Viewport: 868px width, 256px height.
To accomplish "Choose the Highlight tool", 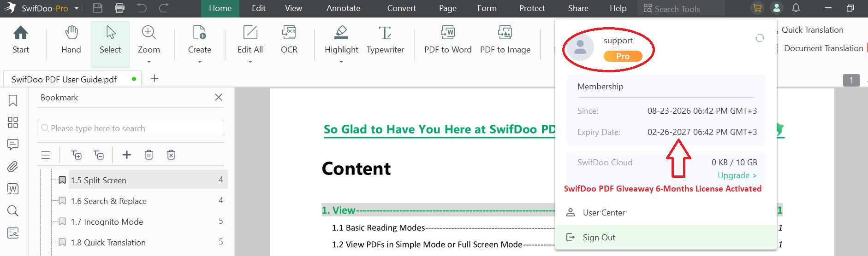I will click(x=341, y=40).
